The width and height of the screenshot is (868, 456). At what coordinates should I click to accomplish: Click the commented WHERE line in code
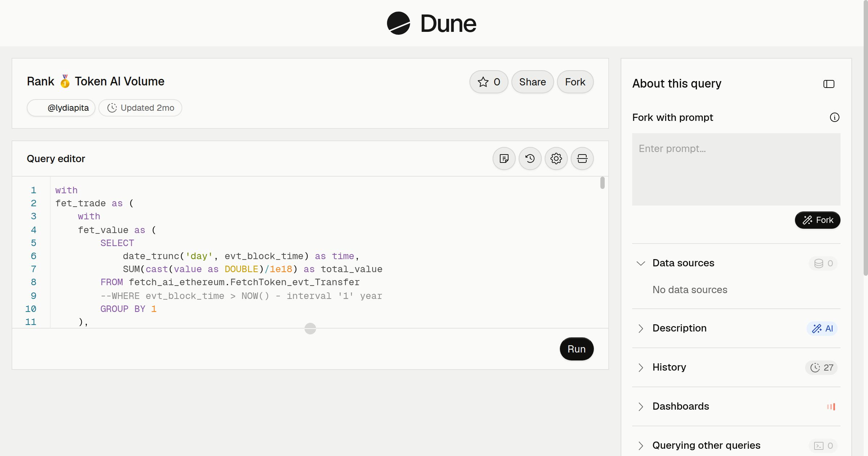click(241, 296)
